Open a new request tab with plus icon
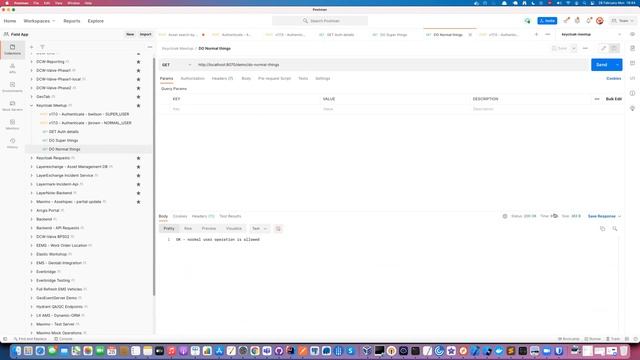Viewport: 640px width, 360px height. tap(536, 35)
